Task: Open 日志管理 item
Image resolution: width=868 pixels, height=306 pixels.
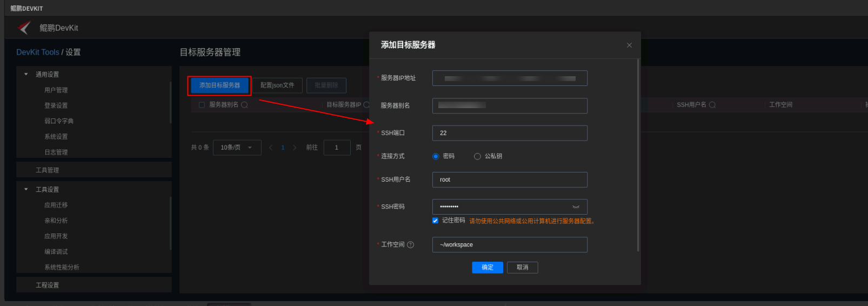Action: (56, 152)
